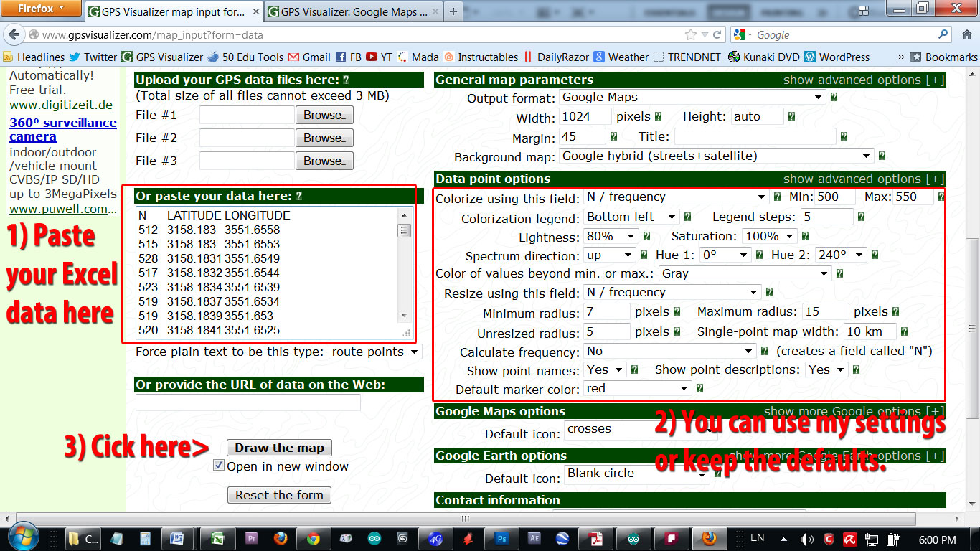The image size is (980, 551).
Task: Switch to GPS Visualizer: Google Maps tab
Action: (354, 11)
